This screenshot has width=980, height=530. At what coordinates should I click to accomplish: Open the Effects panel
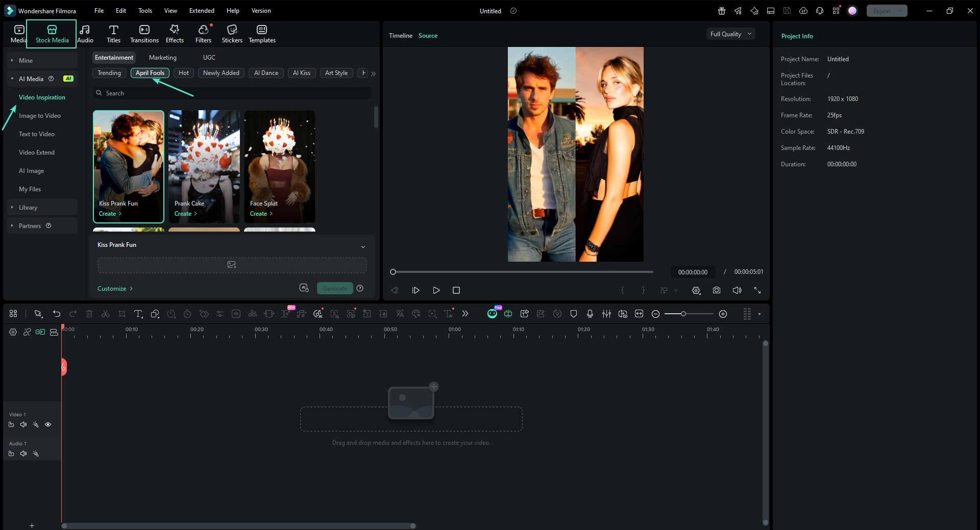174,34
